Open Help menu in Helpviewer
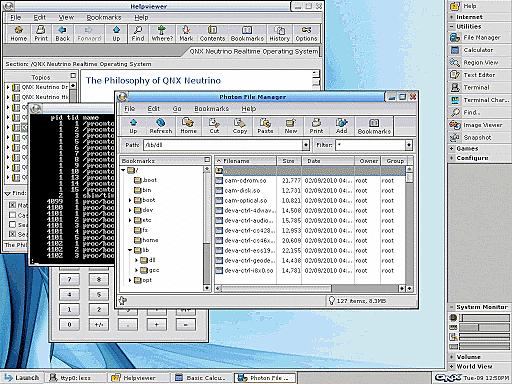The image size is (512, 384). coord(141,17)
